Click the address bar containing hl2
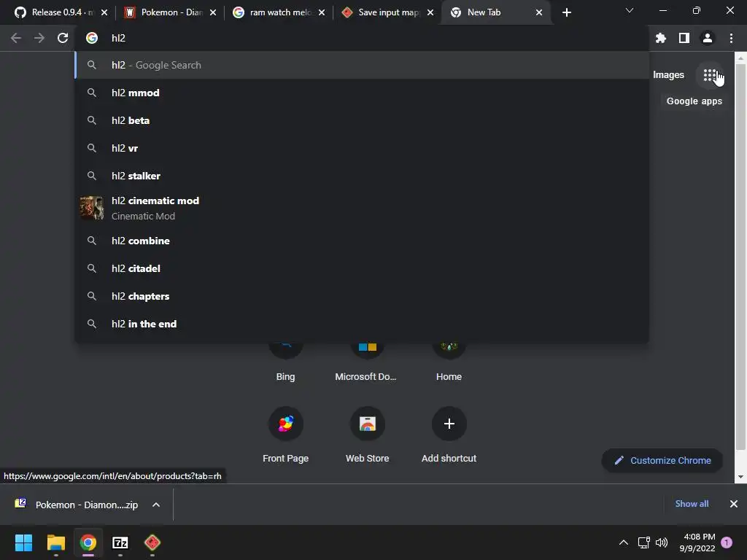The height and width of the screenshot is (560, 747). (362, 38)
